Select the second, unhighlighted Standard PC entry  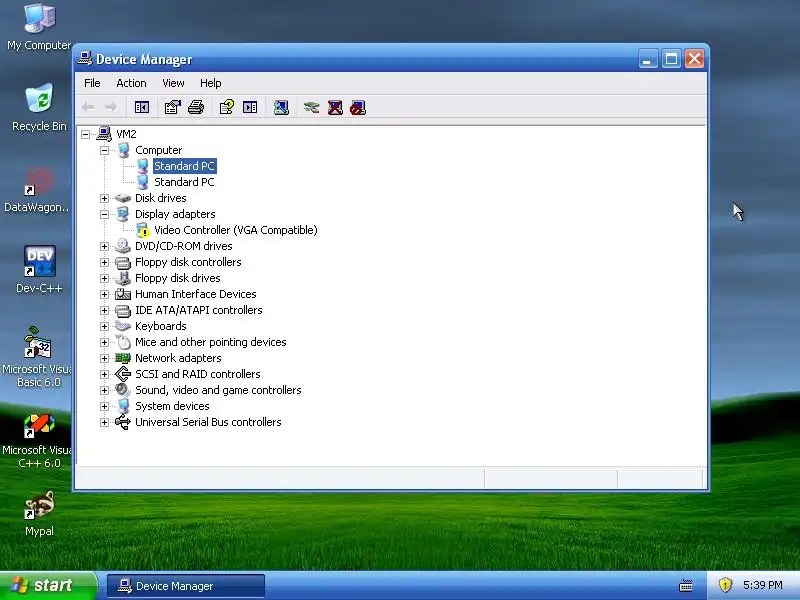click(x=184, y=182)
